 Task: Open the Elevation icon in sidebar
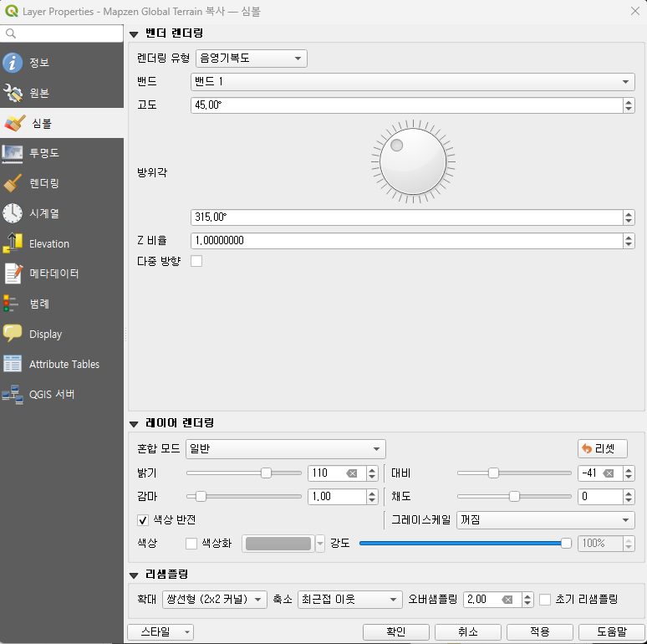(13, 243)
